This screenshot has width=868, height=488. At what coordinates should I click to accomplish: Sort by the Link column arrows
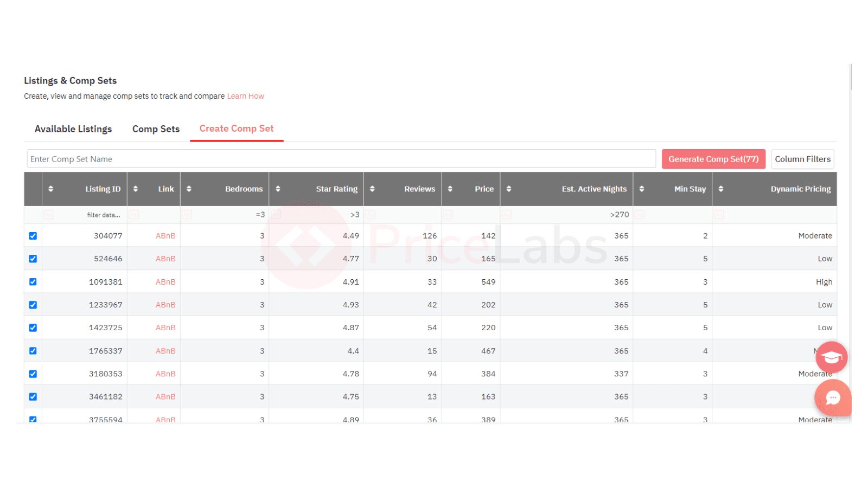tap(136, 189)
